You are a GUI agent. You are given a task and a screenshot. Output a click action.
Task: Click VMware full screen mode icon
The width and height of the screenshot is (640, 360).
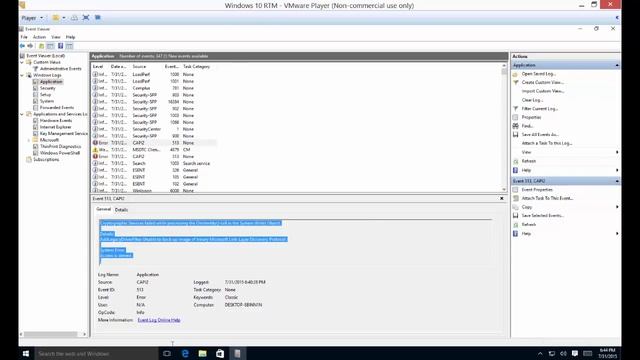[x=86, y=18]
